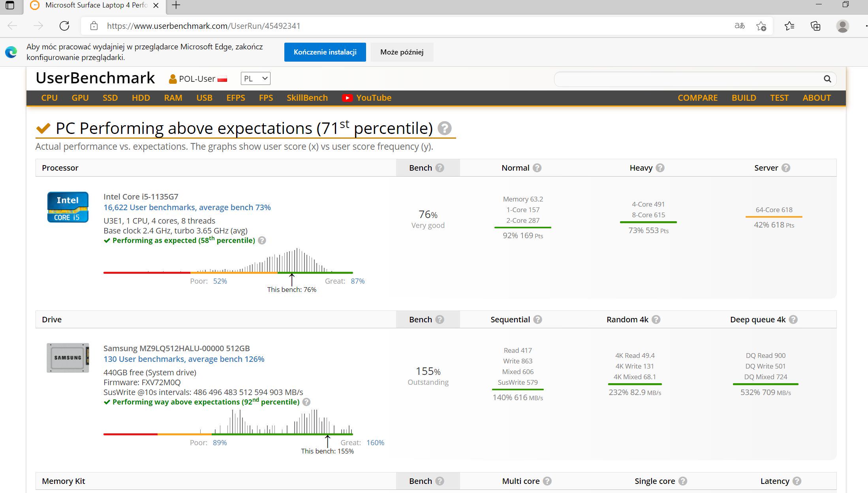This screenshot has width=868, height=493.
Task: Open 16,622 User benchmarks link
Action: (187, 207)
